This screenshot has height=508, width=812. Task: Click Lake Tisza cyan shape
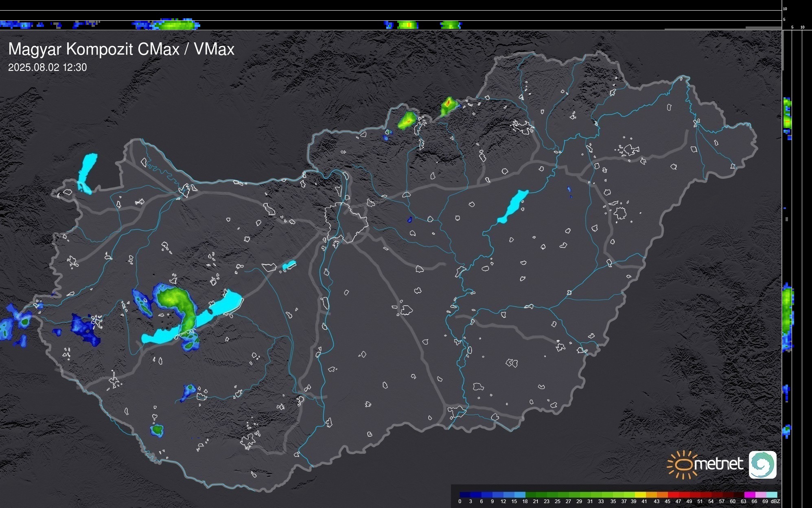pos(514,206)
